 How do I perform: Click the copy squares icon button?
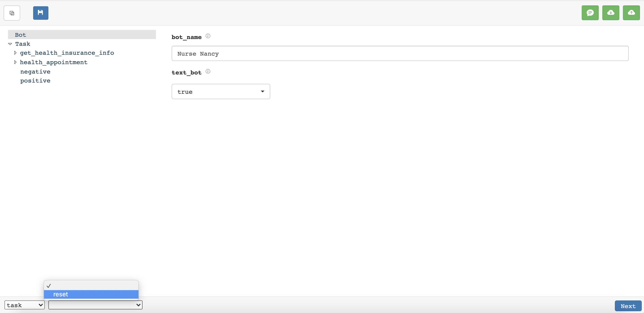tap(12, 13)
